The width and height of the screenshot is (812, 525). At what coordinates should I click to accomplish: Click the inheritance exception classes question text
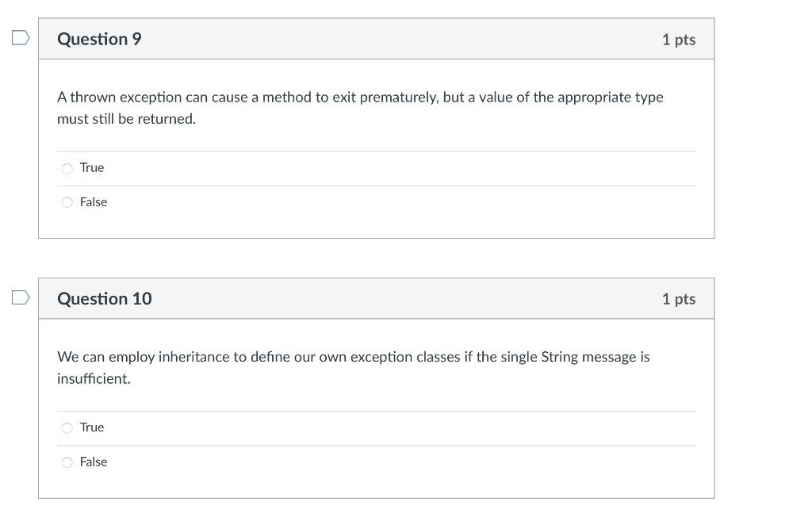coord(353,368)
